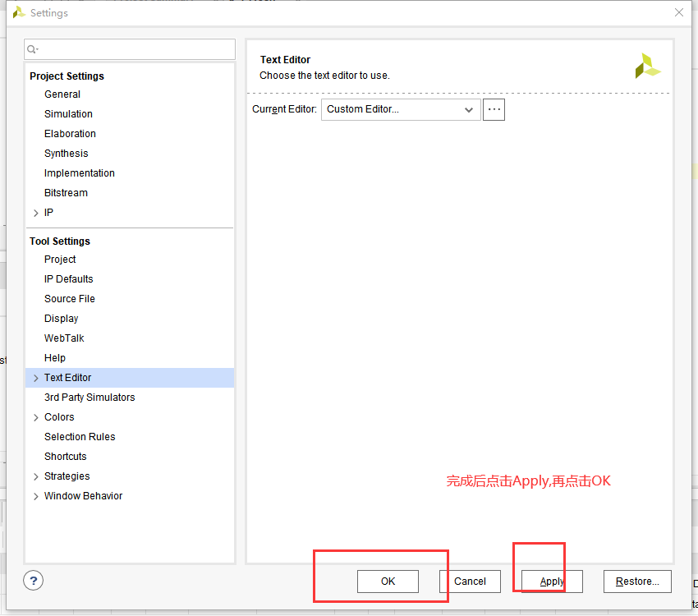This screenshot has height=616, width=698.
Task: Open the Current Editor dropdown
Action: coord(401,109)
